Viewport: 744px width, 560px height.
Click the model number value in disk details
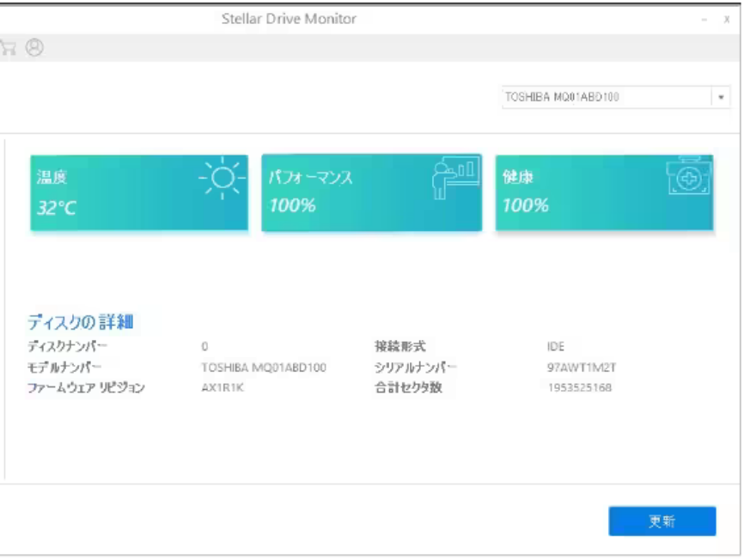pos(264,368)
